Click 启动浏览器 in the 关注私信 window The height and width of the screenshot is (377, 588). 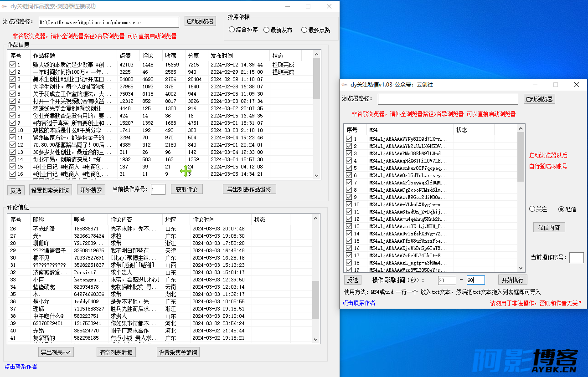click(539, 99)
